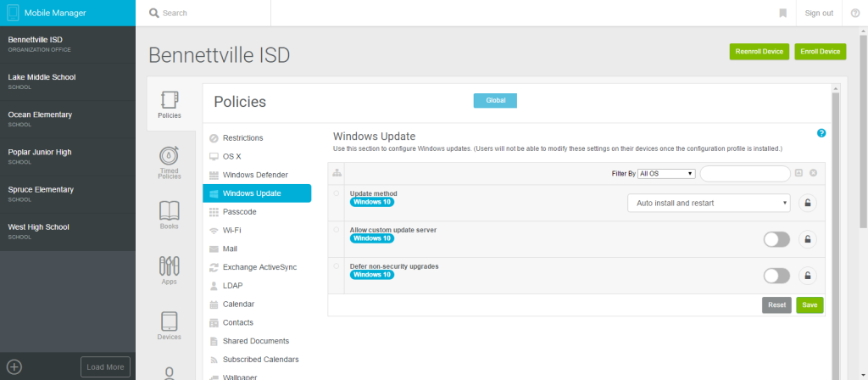Viewport: 868px width, 380px height.
Task: Click the lock icon for Update method
Action: (808, 203)
